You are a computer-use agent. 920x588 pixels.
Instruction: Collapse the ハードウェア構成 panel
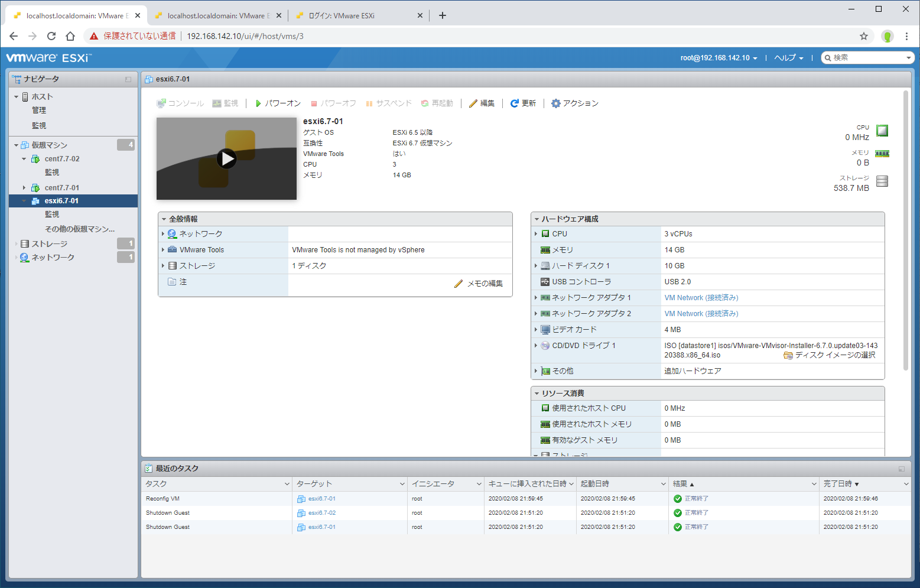click(x=537, y=219)
